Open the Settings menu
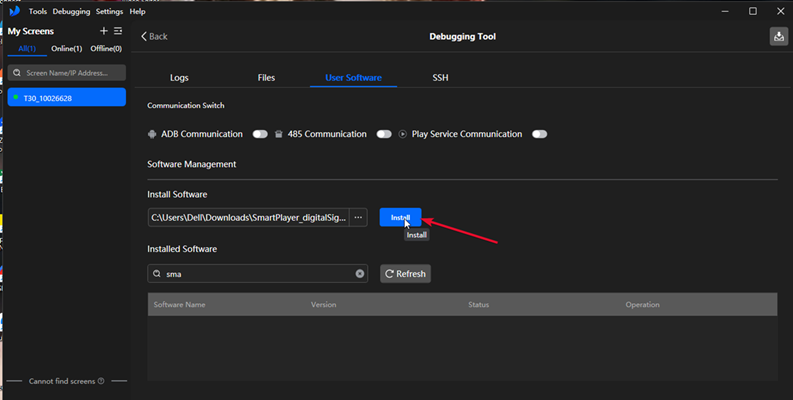The image size is (793, 400). click(109, 11)
